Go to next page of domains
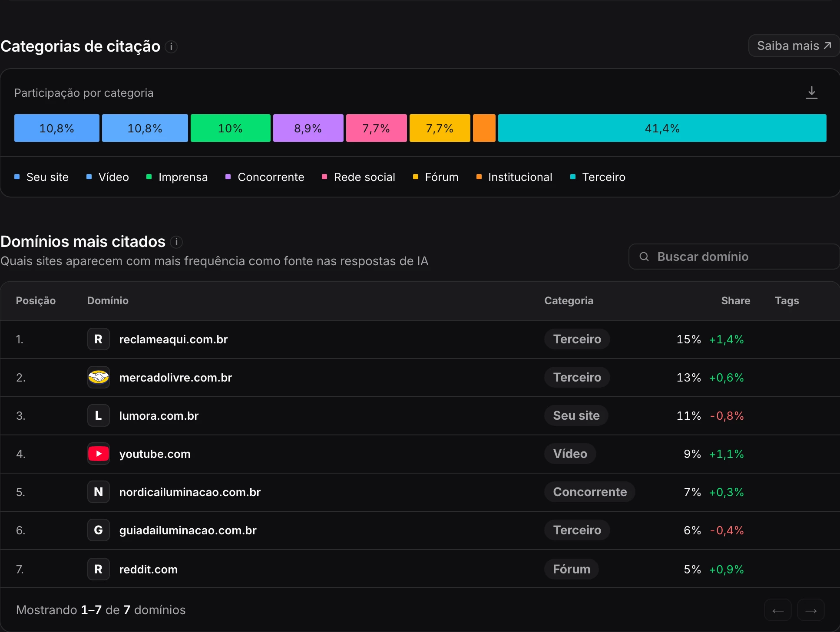This screenshot has height=632, width=840. click(811, 610)
